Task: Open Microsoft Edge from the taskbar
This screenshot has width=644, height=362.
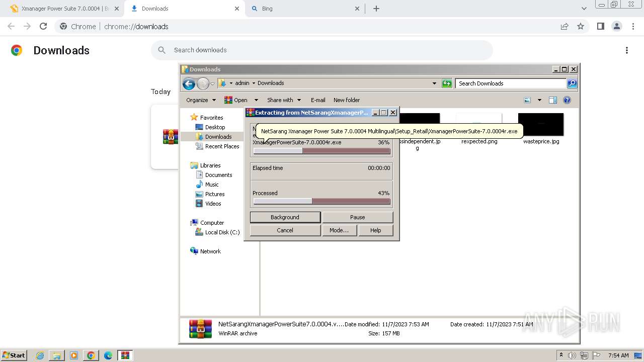Action: tap(108, 355)
